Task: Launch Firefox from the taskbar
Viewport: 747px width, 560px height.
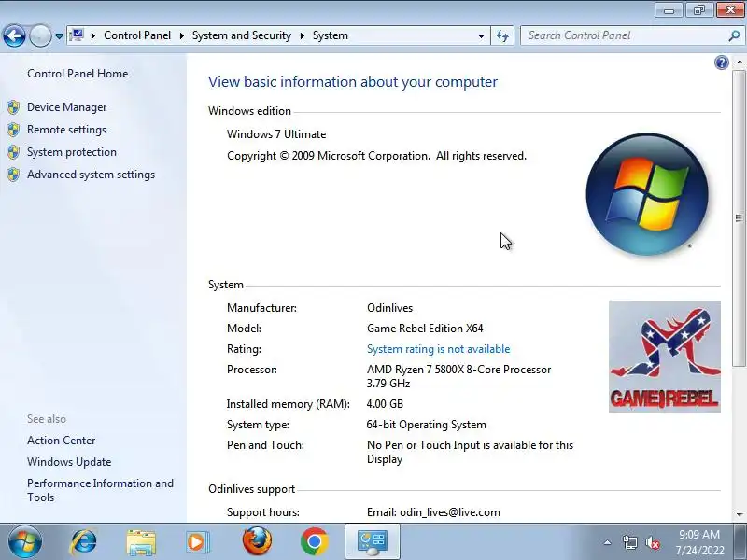Action: (x=257, y=541)
